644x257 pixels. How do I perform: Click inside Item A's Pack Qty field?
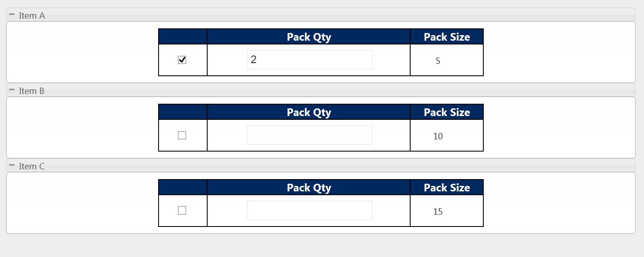(x=309, y=60)
